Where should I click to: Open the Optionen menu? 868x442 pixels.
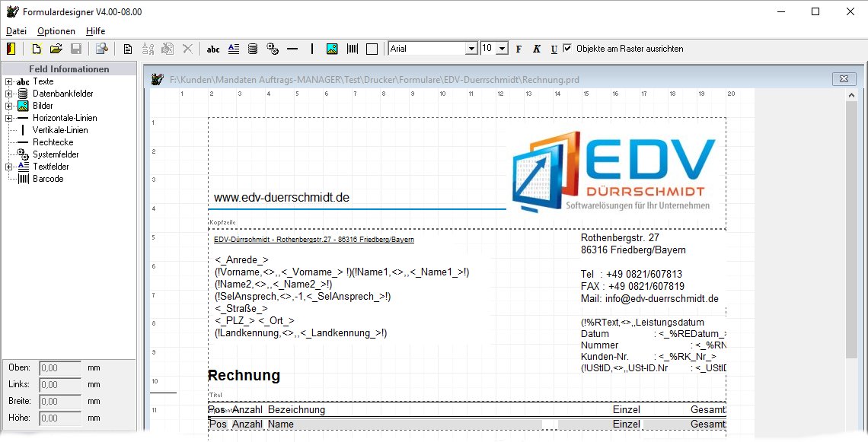pyautogui.click(x=56, y=31)
